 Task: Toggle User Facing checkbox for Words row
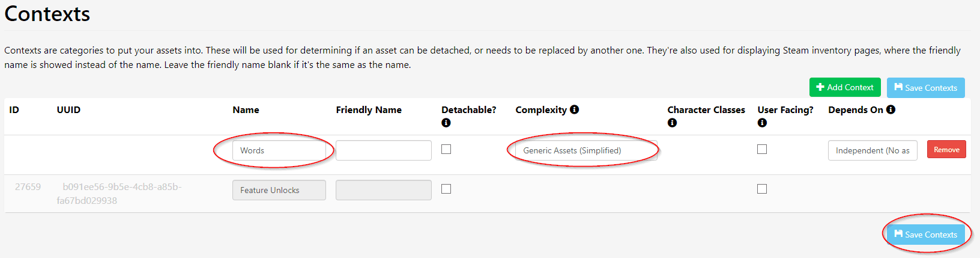(762, 149)
